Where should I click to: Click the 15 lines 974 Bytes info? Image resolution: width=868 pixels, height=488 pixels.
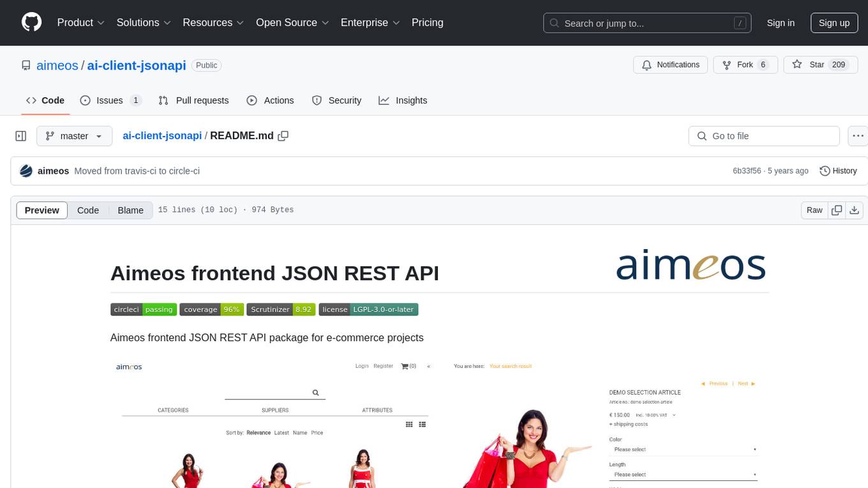tap(226, 210)
